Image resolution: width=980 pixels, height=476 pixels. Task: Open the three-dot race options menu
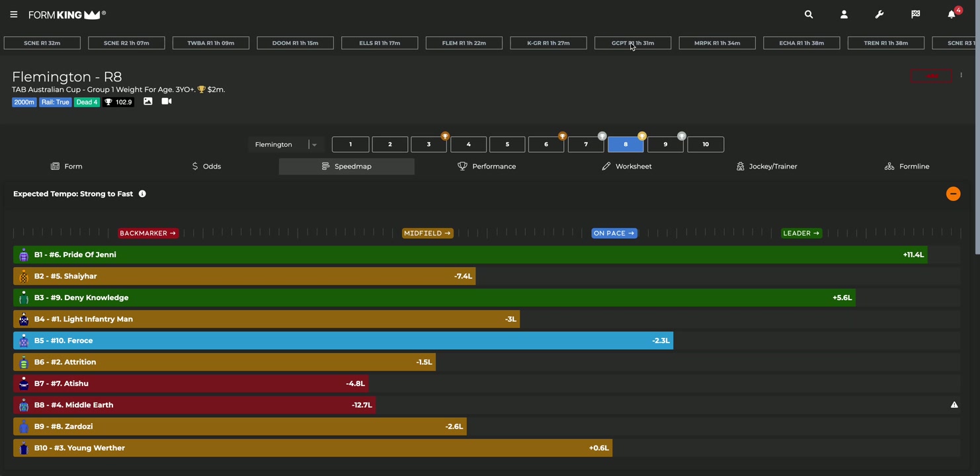pyautogui.click(x=961, y=75)
